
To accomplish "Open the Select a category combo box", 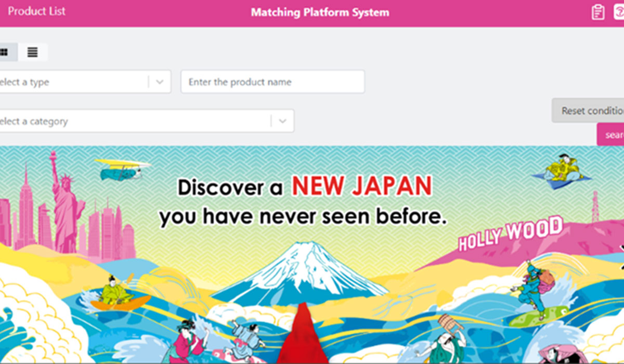I will pos(146,121).
